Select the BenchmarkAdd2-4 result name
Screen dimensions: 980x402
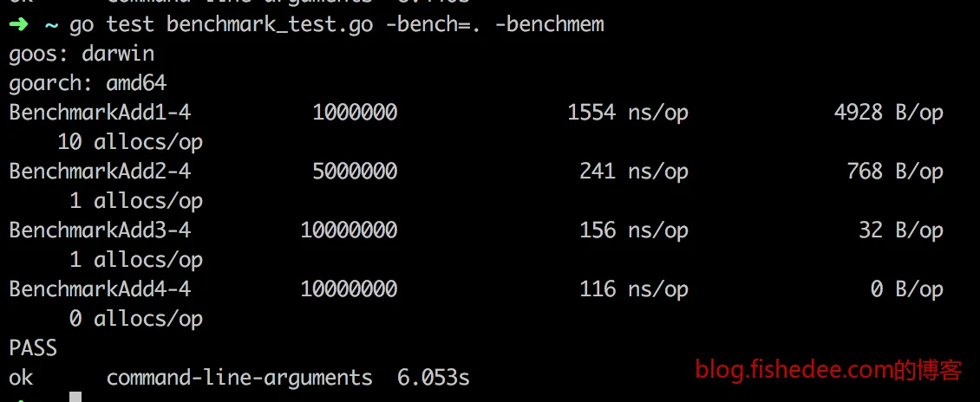tap(100, 171)
